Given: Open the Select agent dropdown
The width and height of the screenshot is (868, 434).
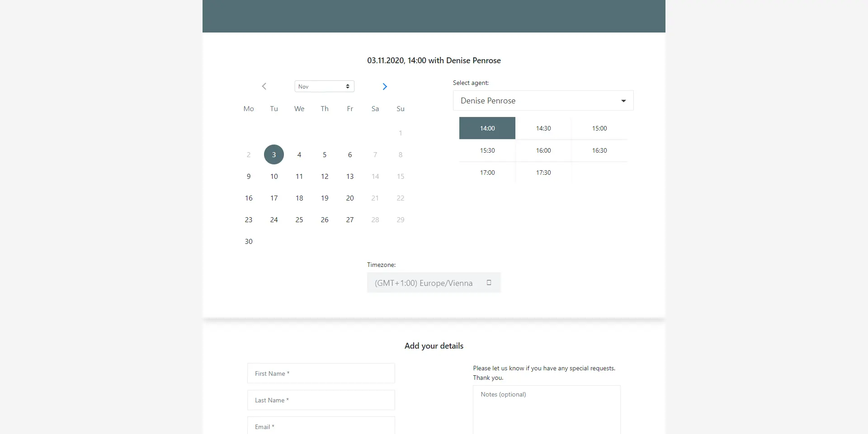Looking at the screenshot, I should point(543,101).
